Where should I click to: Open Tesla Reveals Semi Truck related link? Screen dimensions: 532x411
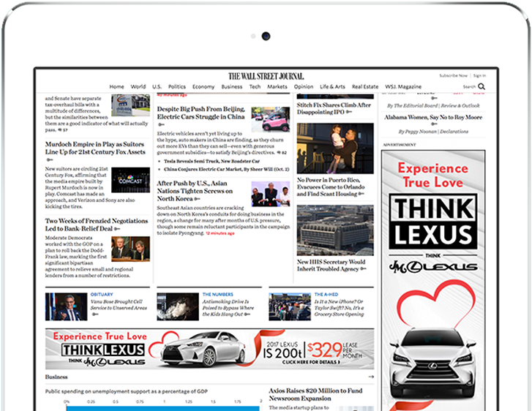tap(211, 162)
